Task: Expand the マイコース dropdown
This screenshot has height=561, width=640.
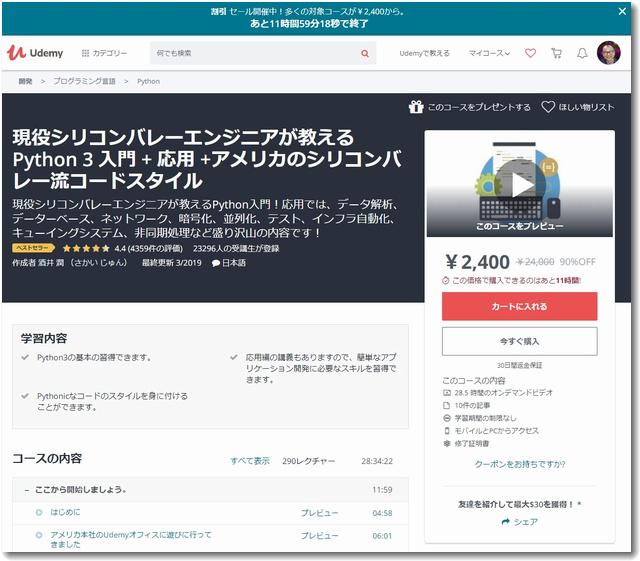Action: click(x=489, y=53)
